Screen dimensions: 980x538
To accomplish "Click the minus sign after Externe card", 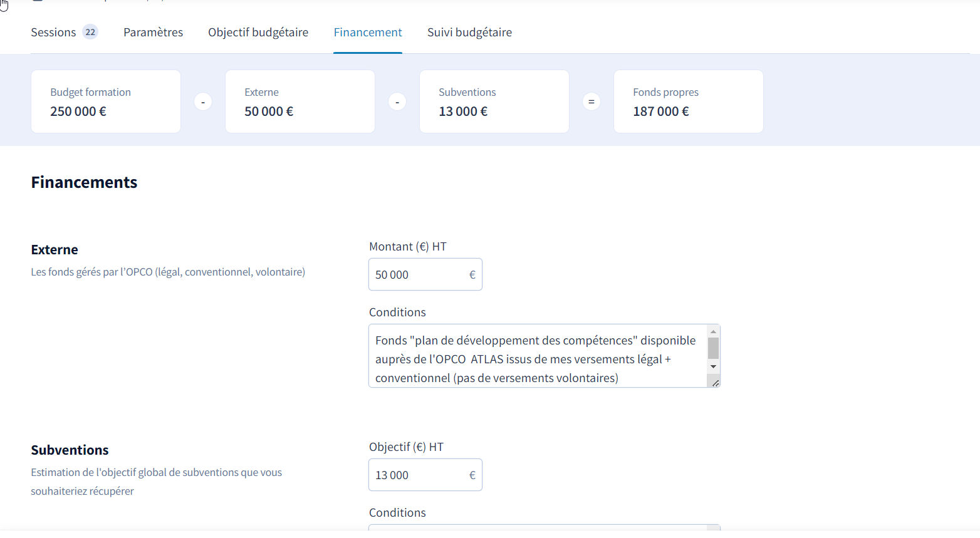I will (397, 101).
